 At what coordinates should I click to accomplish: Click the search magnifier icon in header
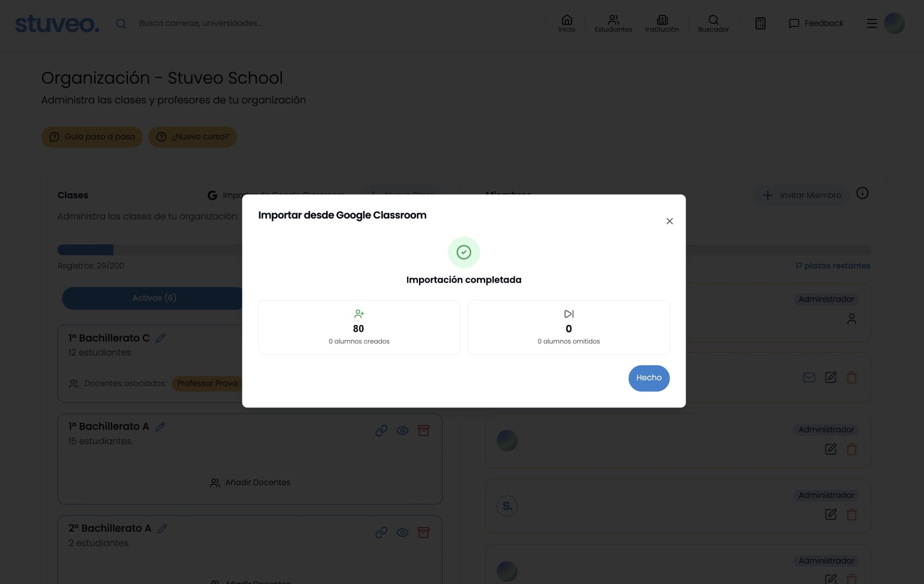[121, 24]
